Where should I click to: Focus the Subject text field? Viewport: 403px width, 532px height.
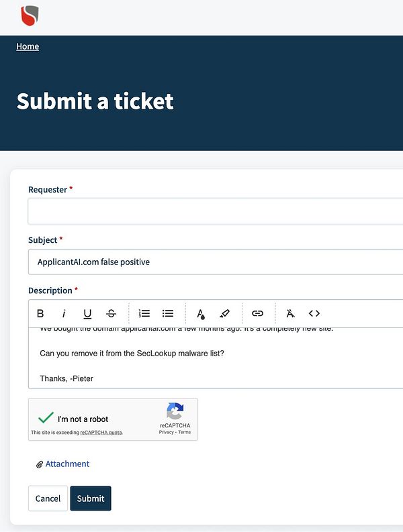point(215,262)
